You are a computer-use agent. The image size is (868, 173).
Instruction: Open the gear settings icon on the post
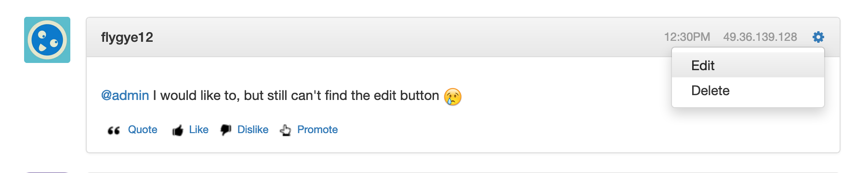point(818,37)
